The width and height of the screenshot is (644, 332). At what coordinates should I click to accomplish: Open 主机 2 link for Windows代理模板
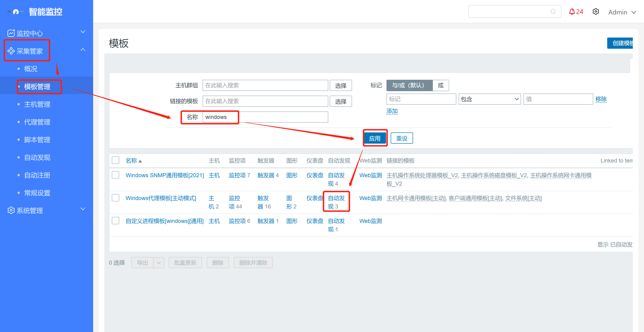tap(213, 202)
